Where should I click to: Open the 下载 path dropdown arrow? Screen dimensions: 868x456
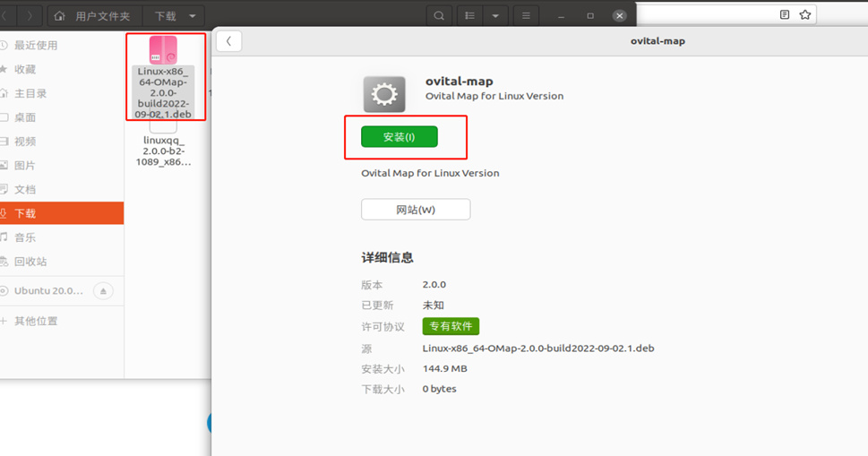tap(192, 16)
